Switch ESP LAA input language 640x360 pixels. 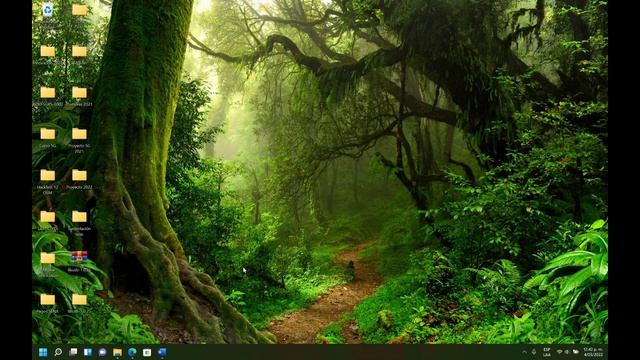547,352
